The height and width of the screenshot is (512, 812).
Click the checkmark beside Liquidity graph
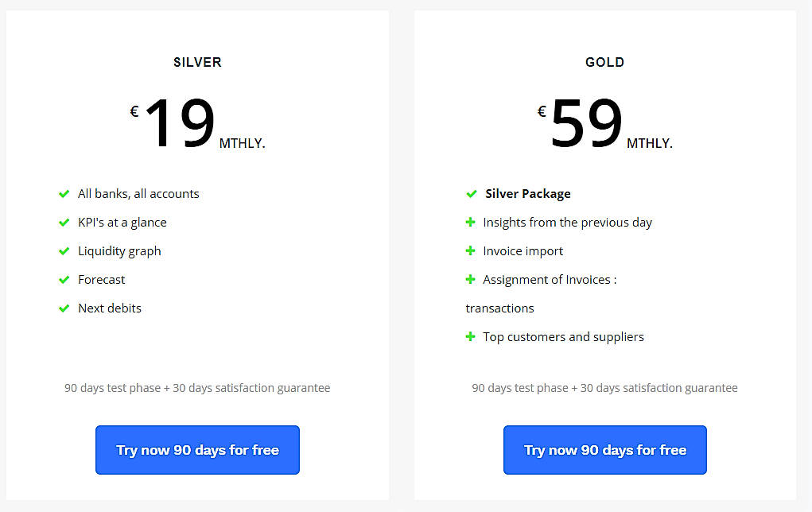tap(64, 250)
